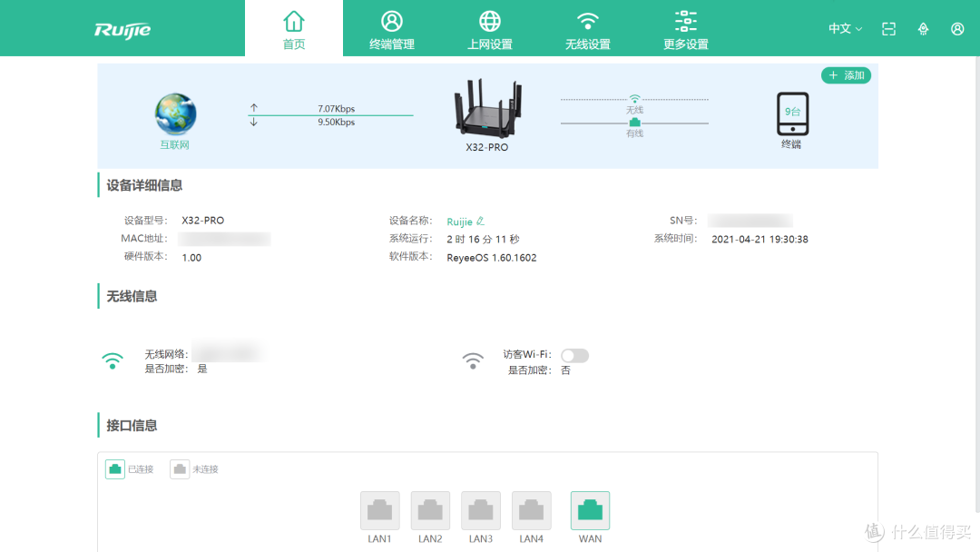Click the rocket upgrade icon in header

coord(923,28)
